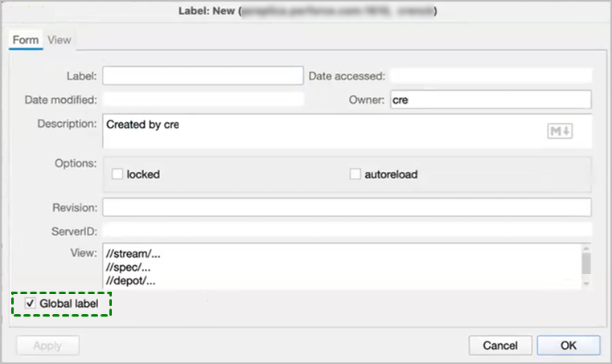Click the Apply button
612x364 pixels.
point(47,346)
